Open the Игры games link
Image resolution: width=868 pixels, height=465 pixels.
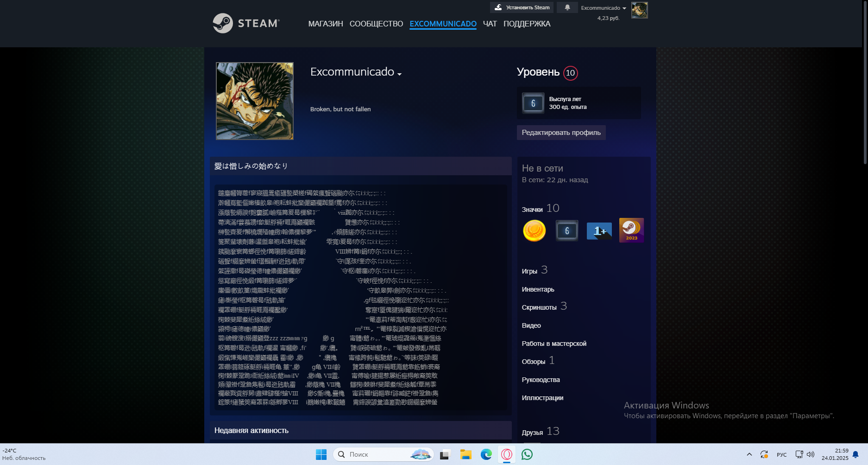coord(529,271)
